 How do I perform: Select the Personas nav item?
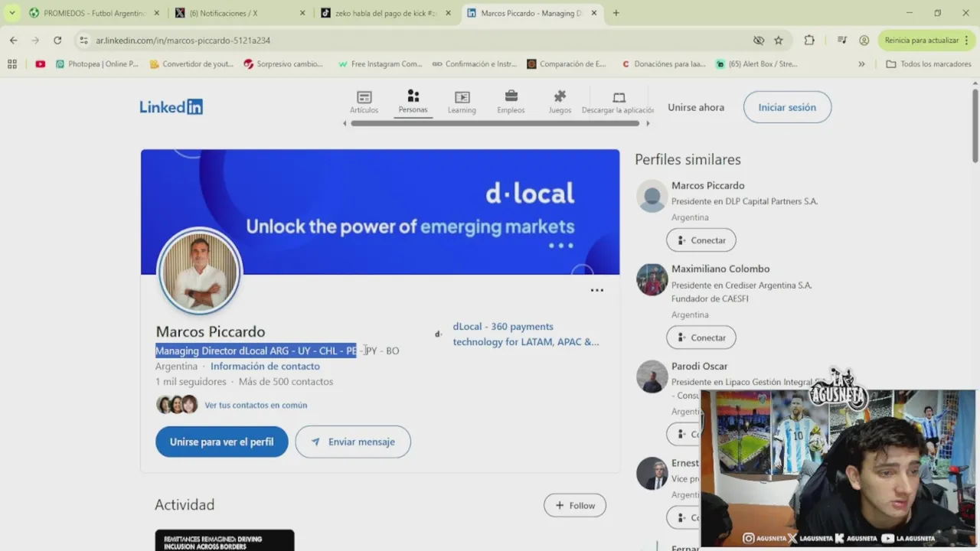413,101
